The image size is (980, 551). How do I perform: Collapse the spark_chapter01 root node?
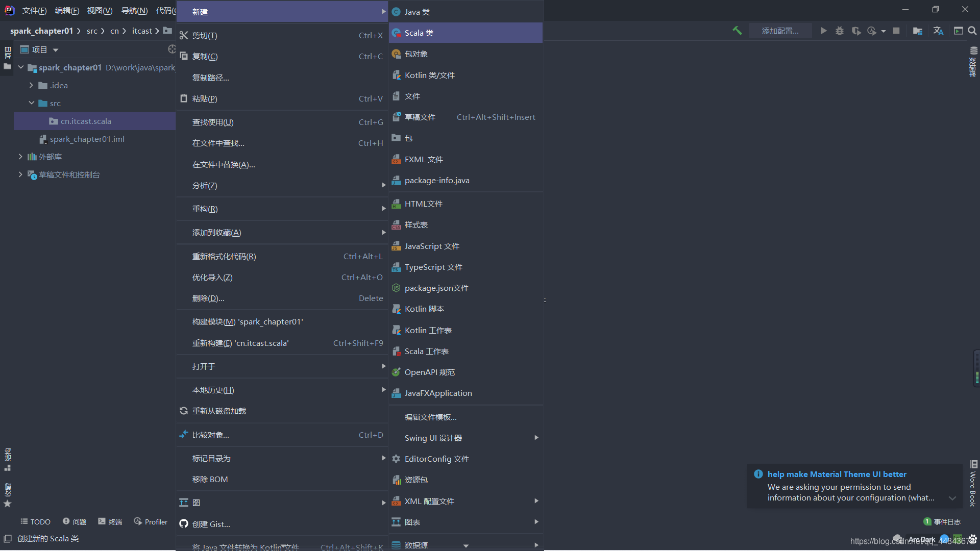21,67
